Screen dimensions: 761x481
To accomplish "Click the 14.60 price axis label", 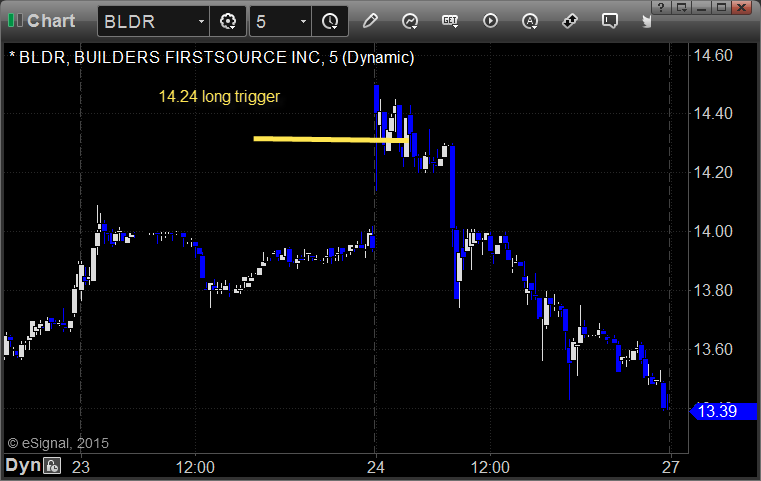I will (x=713, y=55).
